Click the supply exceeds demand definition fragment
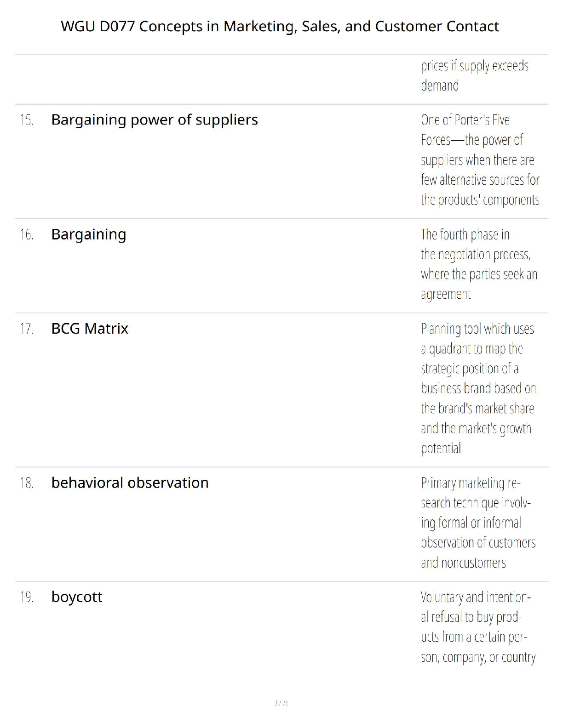Image resolution: width=563 pixels, height=728 pixels. [475, 75]
